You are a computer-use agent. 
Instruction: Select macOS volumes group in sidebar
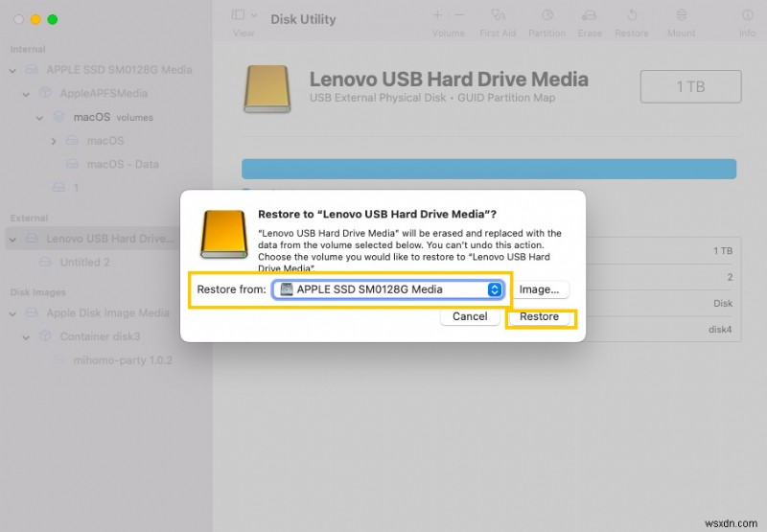pyautogui.click(x=113, y=117)
